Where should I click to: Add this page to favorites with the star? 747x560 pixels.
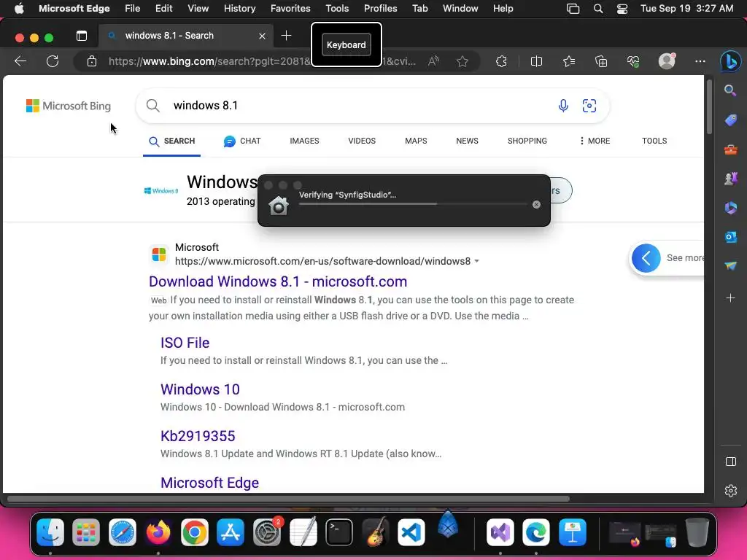coord(462,61)
